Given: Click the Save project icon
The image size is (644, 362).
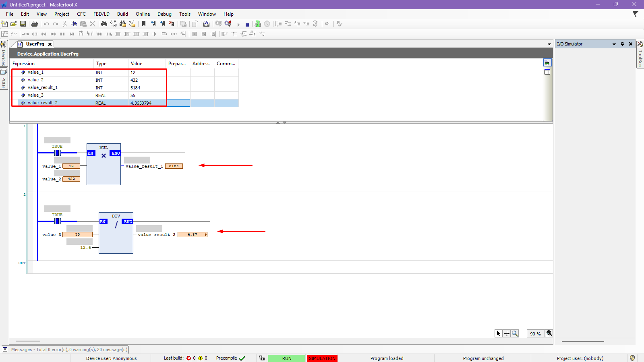Looking at the screenshot, I should [23, 24].
